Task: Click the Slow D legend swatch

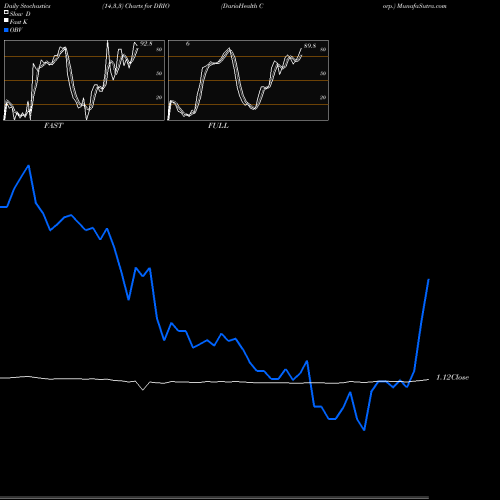Action: point(6,12)
